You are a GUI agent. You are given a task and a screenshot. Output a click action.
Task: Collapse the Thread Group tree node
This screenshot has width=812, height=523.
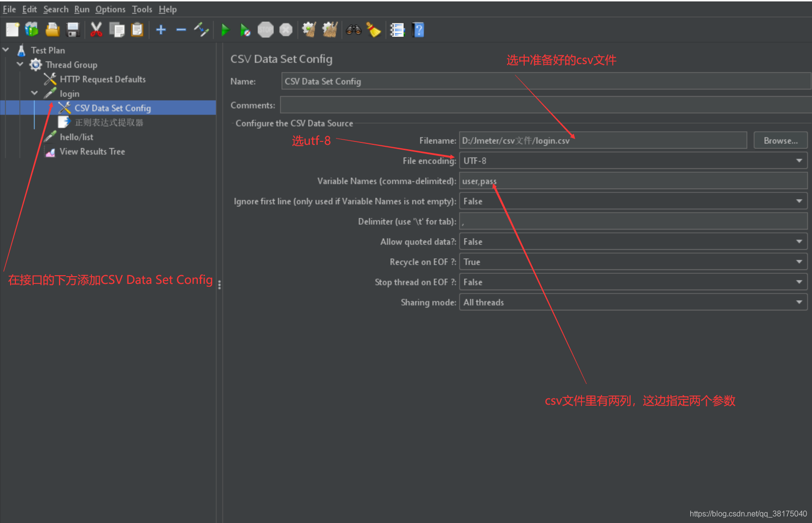pyautogui.click(x=20, y=64)
